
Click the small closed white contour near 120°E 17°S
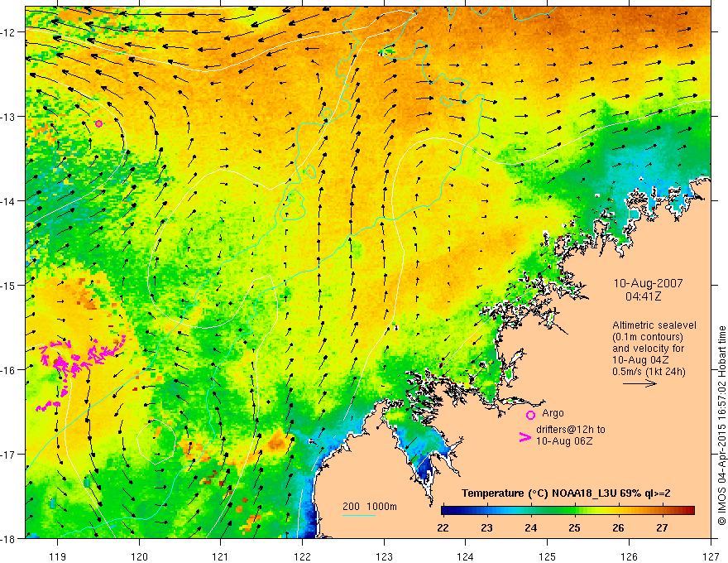156,442
